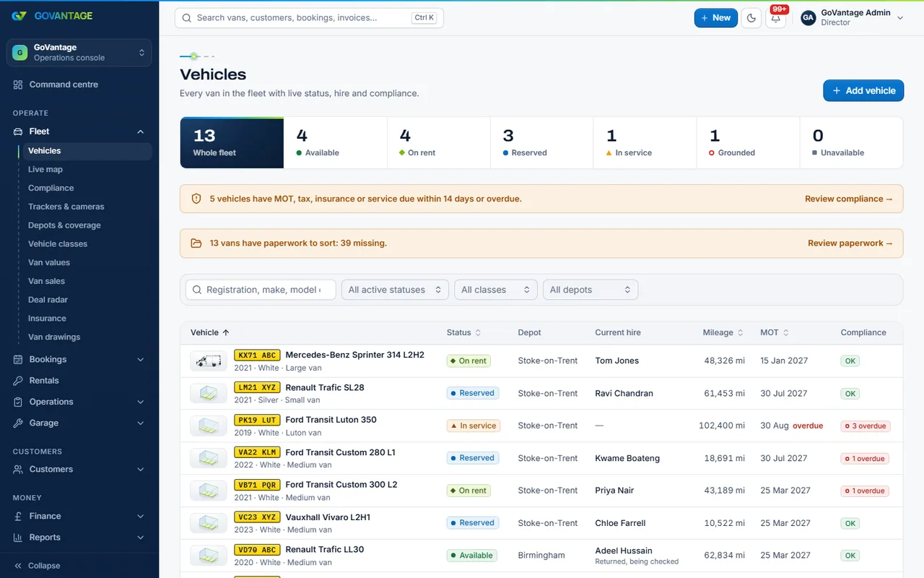924x578 pixels.
Task: Filter by the Grounded status card
Action: pos(748,143)
